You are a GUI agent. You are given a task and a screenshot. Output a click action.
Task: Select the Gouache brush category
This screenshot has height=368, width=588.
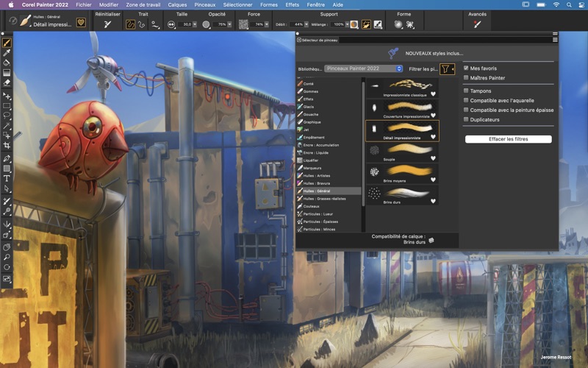click(329, 114)
